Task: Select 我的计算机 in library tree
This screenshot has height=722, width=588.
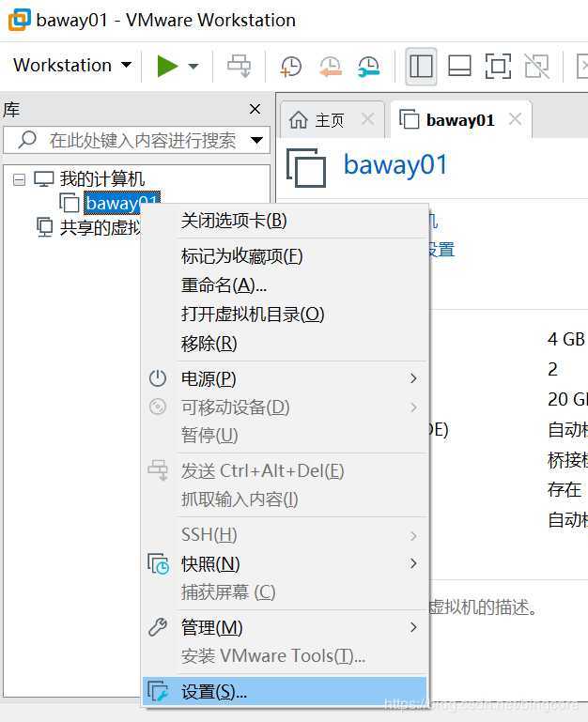Action: click(101, 178)
